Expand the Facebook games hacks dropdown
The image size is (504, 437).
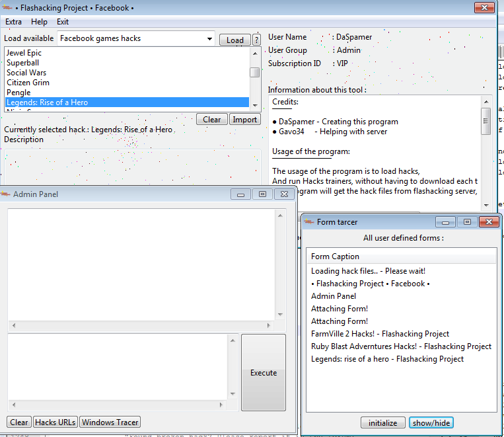[x=209, y=38]
